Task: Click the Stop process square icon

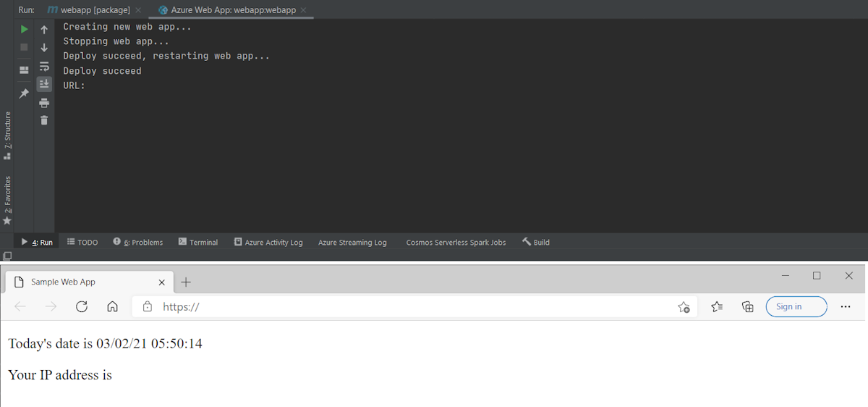Action: (x=24, y=47)
